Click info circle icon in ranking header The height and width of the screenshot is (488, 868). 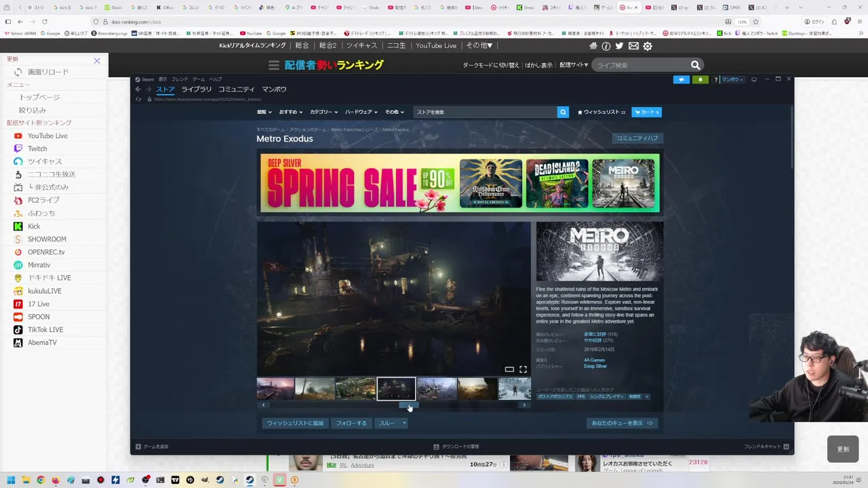pyautogui.click(x=606, y=46)
